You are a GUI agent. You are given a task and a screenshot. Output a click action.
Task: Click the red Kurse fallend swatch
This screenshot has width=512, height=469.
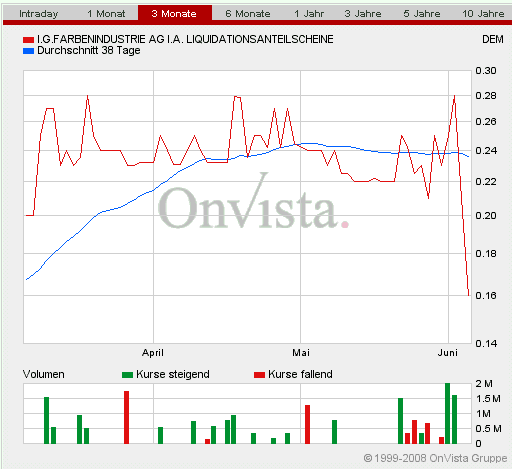[x=259, y=375]
